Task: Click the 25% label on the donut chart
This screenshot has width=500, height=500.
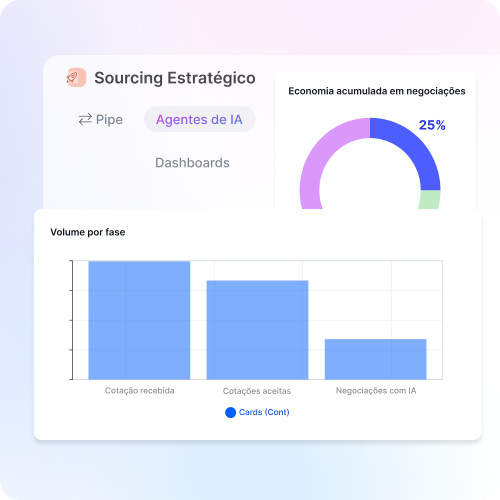Action: (x=432, y=125)
